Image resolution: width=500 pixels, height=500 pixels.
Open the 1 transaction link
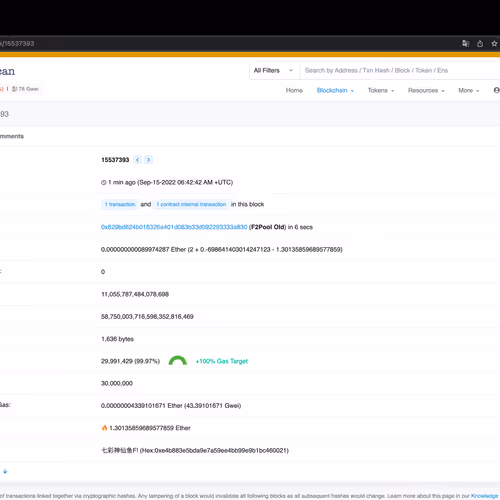pyautogui.click(x=120, y=204)
